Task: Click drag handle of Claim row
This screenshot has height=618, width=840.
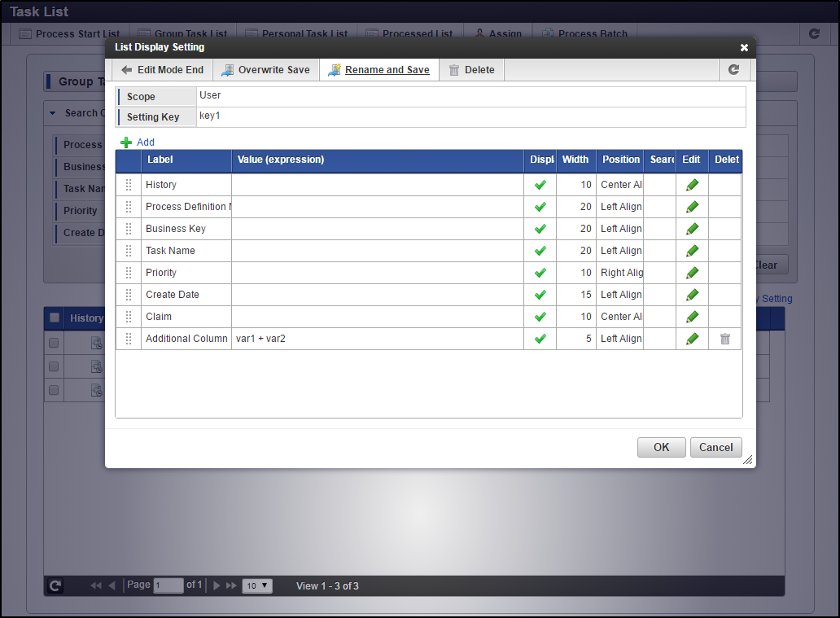Action: pos(129,317)
